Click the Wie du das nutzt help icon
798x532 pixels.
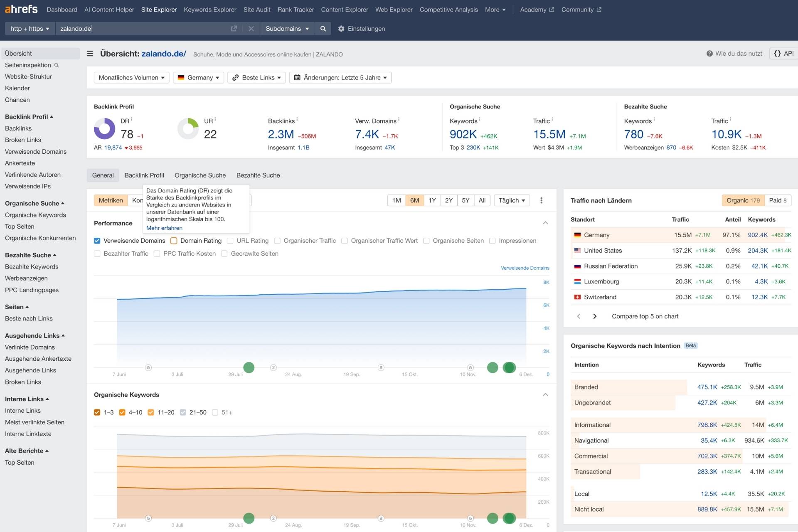click(x=709, y=54)
